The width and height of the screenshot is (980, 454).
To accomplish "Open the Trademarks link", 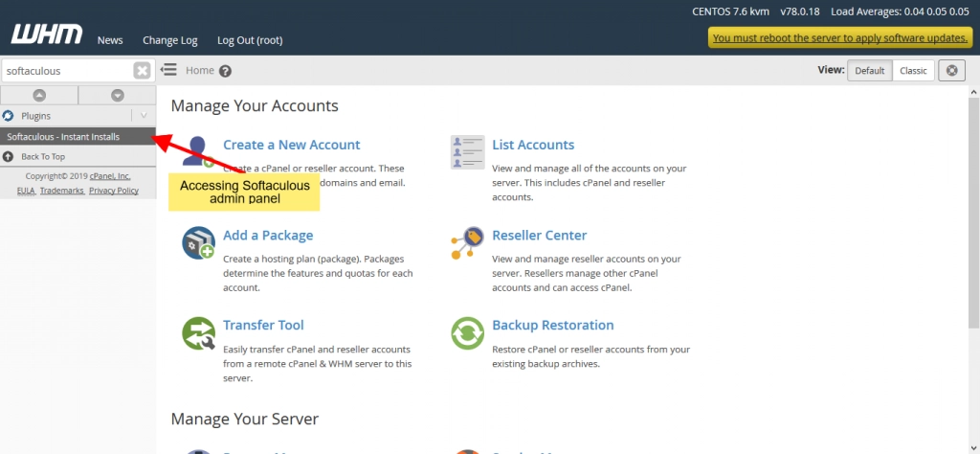I will tap(62, 191).
